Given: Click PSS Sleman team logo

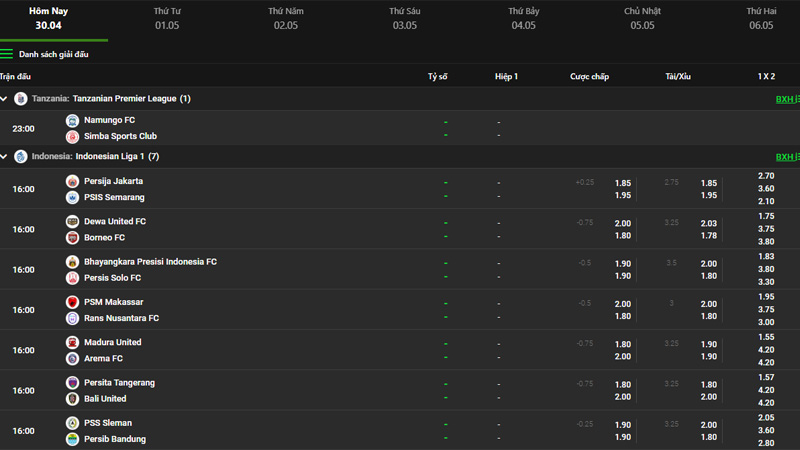Looking at the screenshot, I should click(x=72, y=423).
